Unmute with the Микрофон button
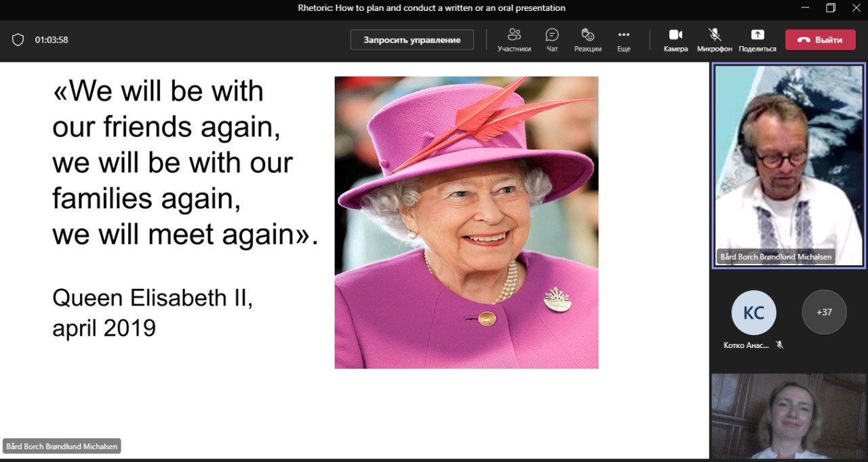The image size is (868, 462). pyautogui.click(x=715, y=39)
